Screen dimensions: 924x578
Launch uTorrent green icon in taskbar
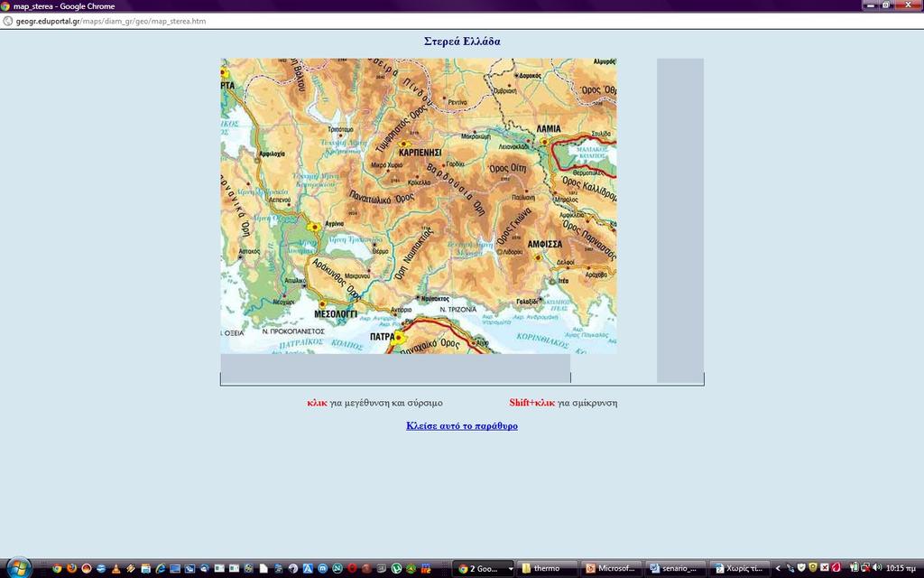tap(396, 569)
